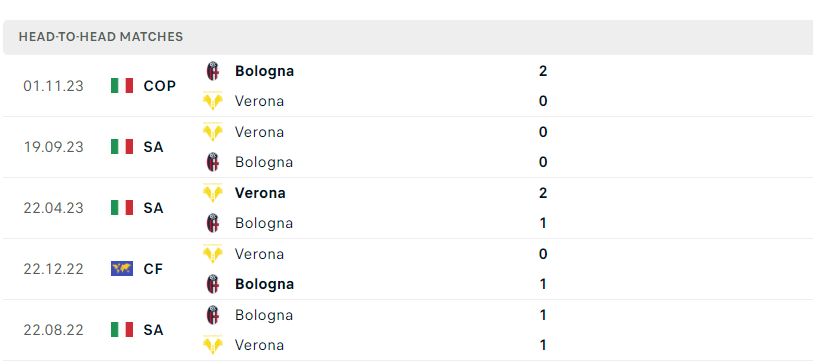Select COP competition label

[x=160, y=86]
